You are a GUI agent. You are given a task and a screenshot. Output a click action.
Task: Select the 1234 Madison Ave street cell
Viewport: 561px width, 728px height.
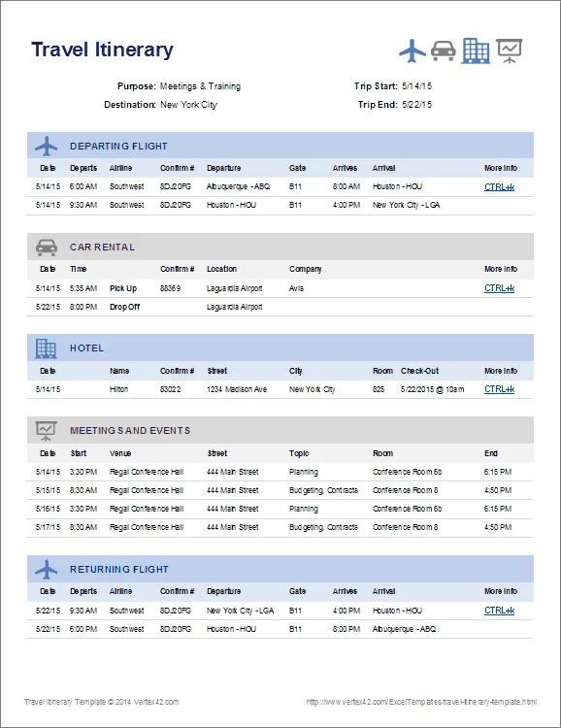[x=237, y=389]
